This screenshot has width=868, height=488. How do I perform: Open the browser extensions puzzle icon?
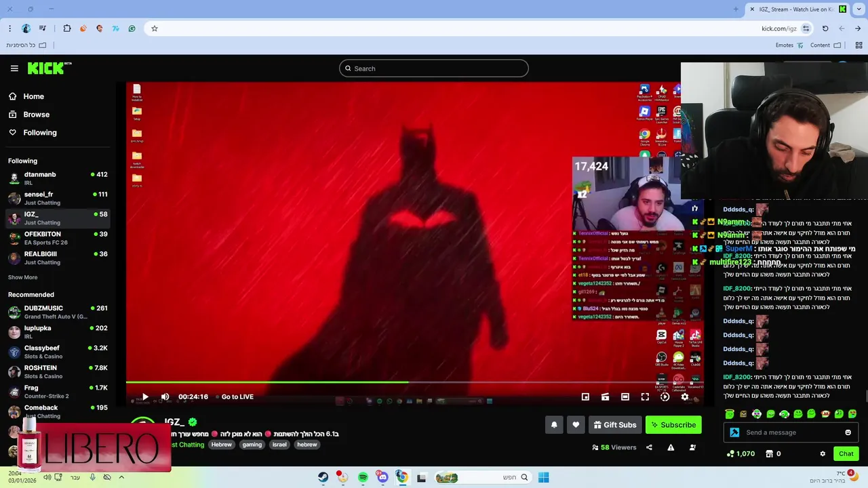[67, 28]
